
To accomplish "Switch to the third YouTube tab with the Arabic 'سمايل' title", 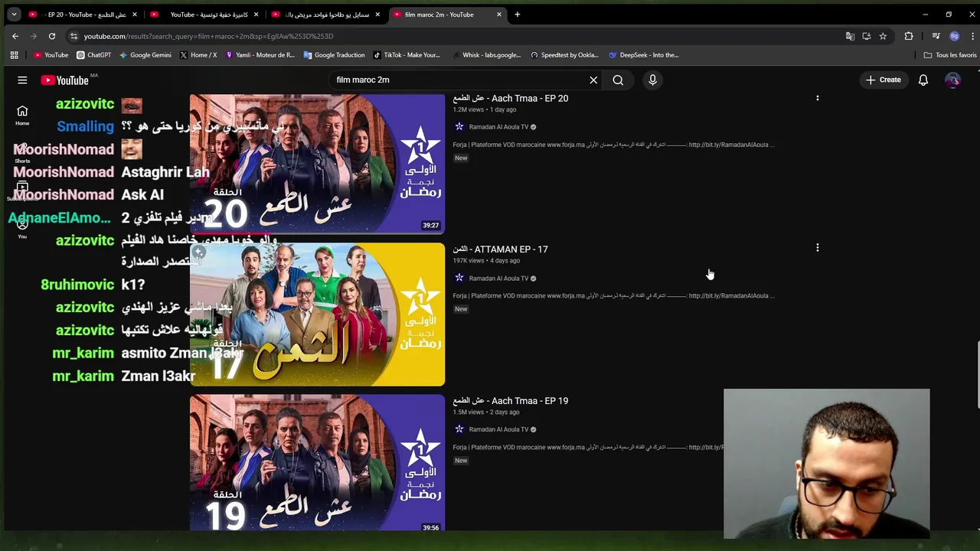I will [x=325, y=15].
